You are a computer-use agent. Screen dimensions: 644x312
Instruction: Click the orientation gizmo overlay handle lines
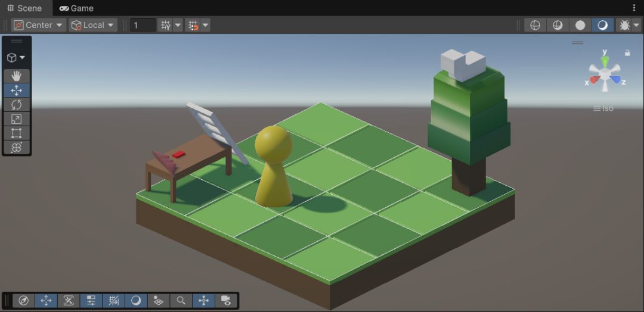(577, 43)
